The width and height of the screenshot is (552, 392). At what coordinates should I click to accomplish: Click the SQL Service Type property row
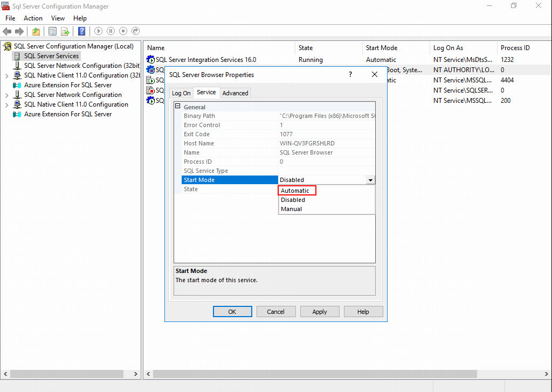pyautogui.click(x=278, y=171)
